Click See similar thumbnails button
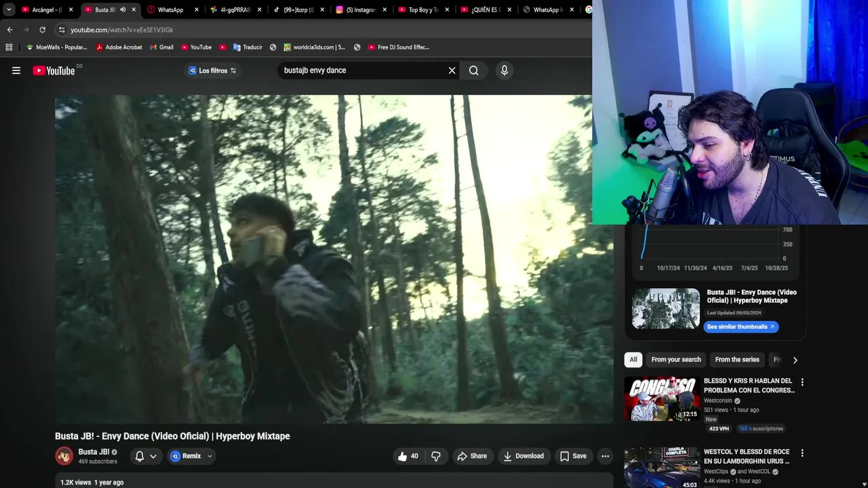 pos(741,327)
